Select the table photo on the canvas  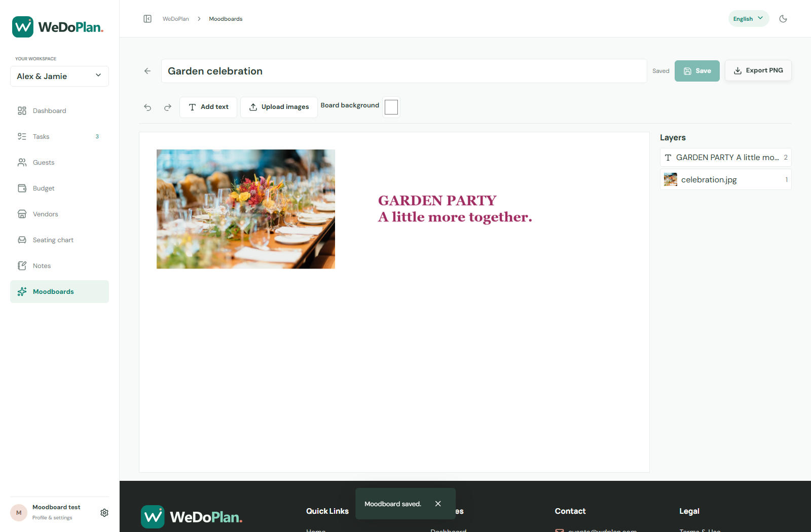(246, 209)
